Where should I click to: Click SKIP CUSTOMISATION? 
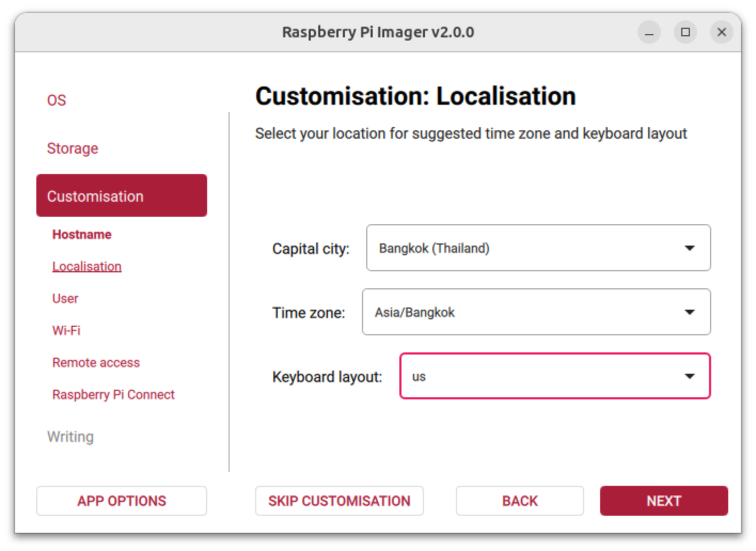pyautogui.click(x=339, y=501)
